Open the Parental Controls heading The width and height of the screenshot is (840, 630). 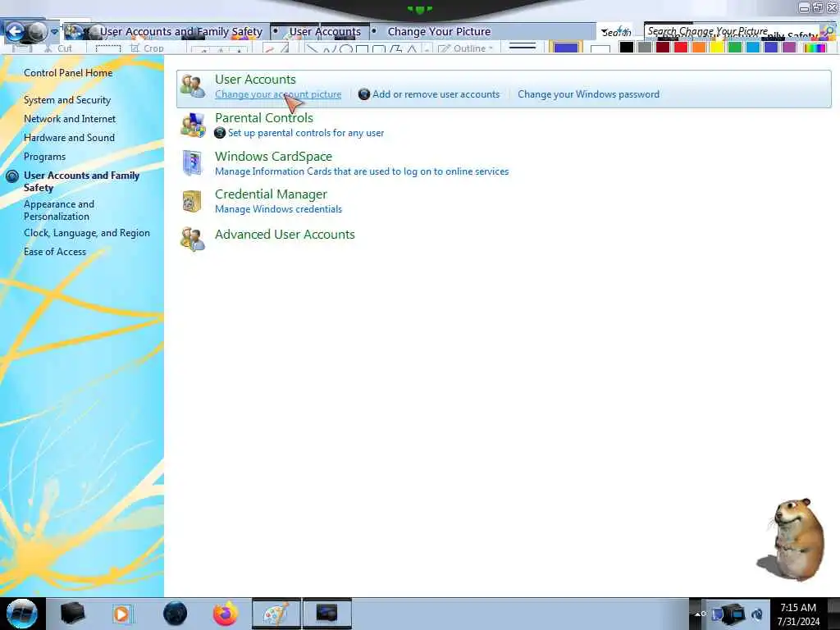point(264,118)
